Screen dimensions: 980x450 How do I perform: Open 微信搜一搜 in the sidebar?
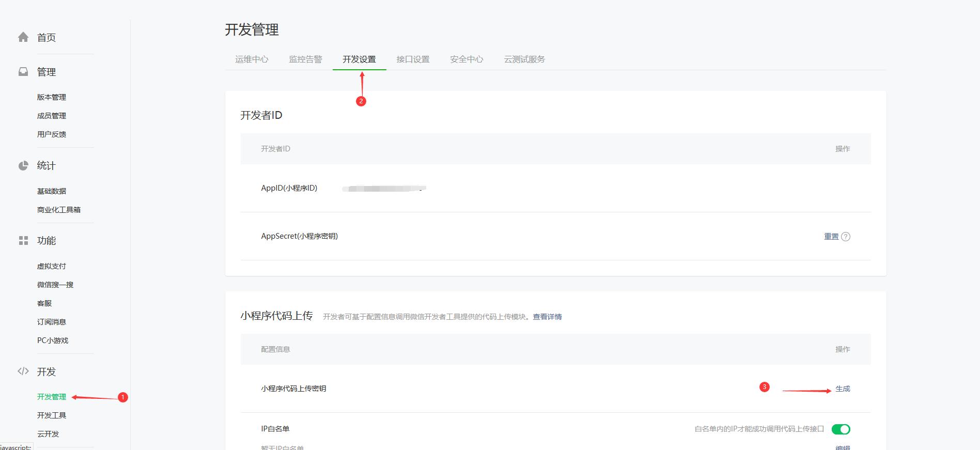[55, 285]
